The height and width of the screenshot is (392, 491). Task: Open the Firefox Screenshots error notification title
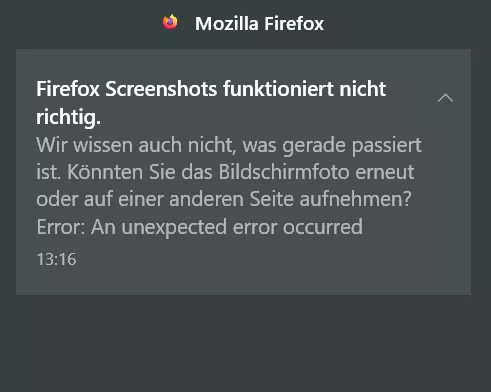click(211, 103)
